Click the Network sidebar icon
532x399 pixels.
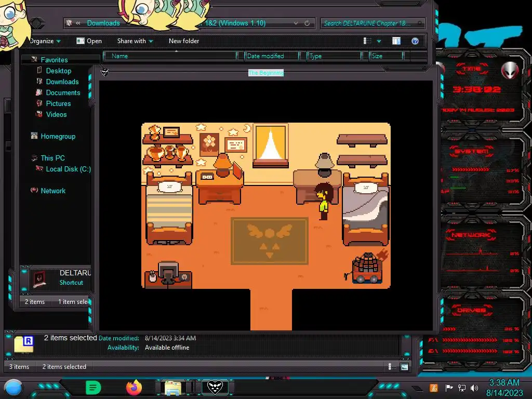[x=34, y=190]
